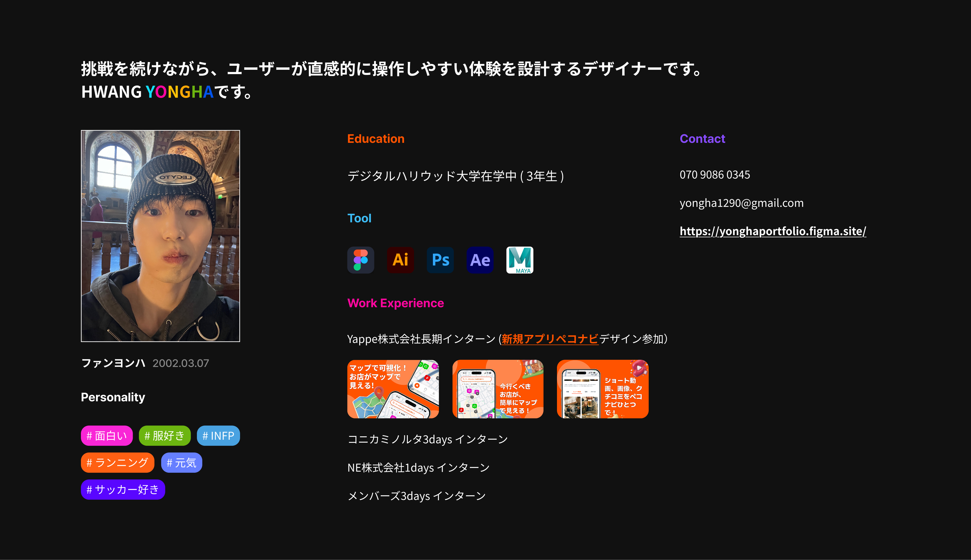Open the yonghaportfolio.figma.site link
The image size is (971, 560).
pos(772,231)
